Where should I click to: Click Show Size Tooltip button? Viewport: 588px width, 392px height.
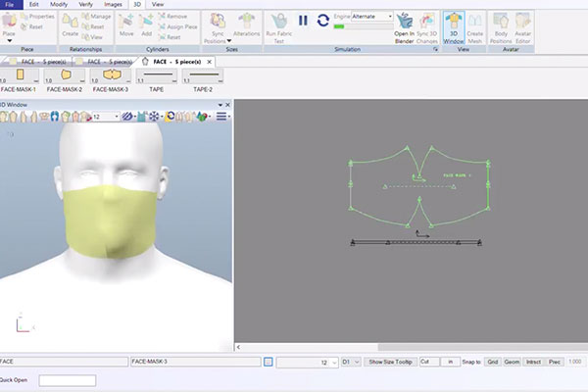(389, 362)
